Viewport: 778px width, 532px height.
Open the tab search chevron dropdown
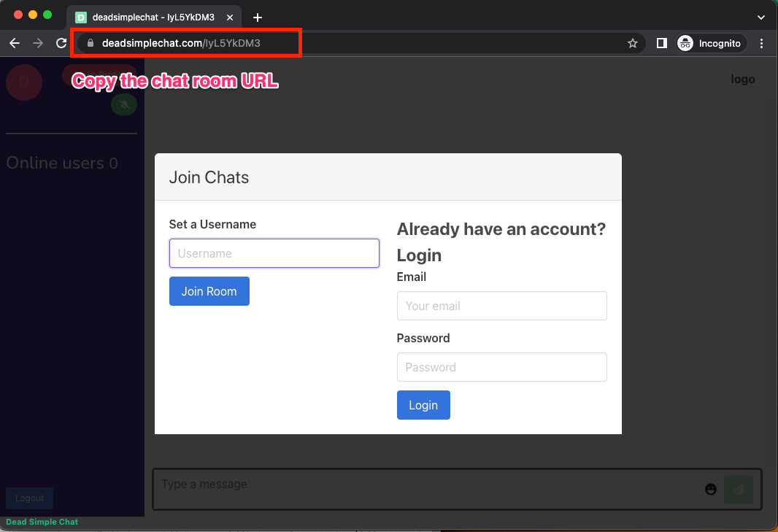click(760, 17)
